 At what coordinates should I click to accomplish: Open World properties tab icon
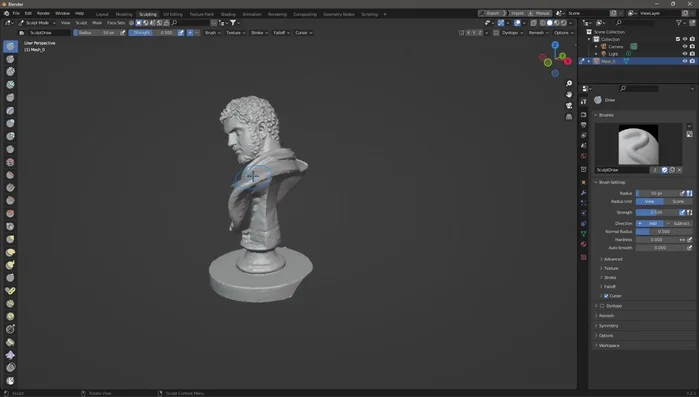584,156
